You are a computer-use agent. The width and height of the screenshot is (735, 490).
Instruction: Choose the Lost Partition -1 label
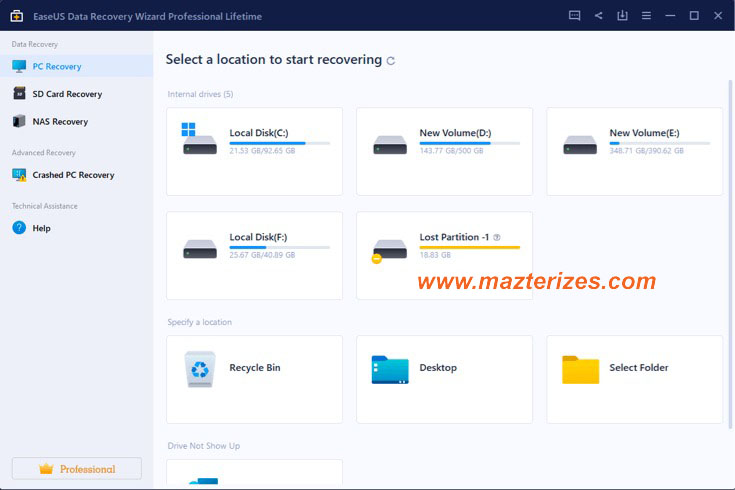tap(454, 237)
